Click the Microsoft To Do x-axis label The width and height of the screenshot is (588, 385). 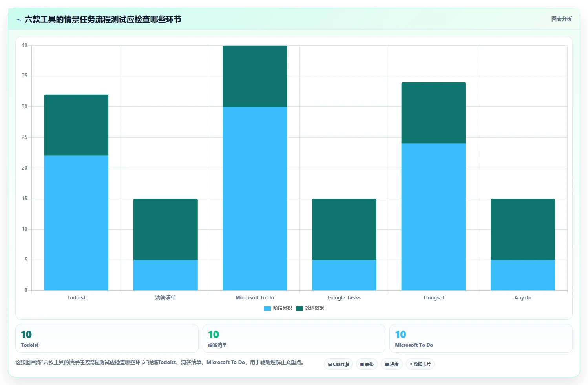click(255, 297)
